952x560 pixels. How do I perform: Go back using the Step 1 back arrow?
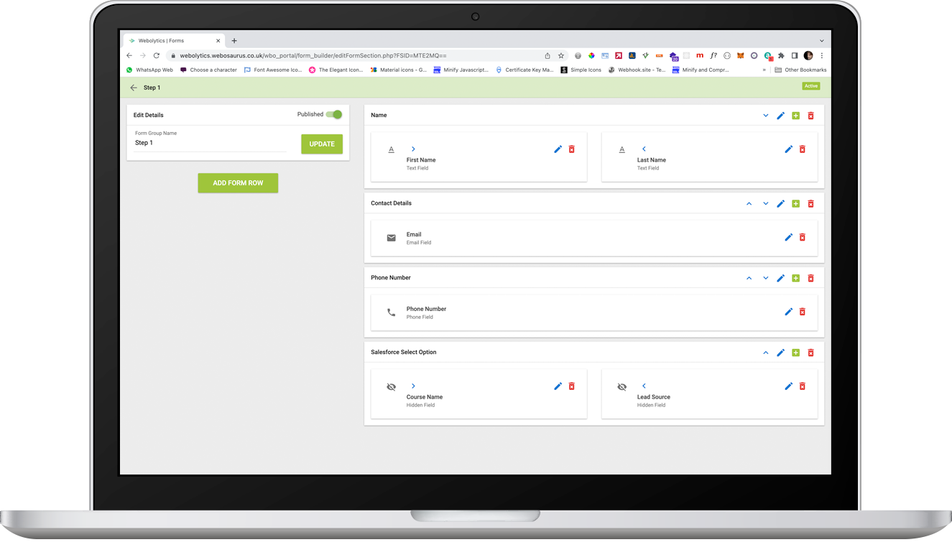click(x=133, y=87)
